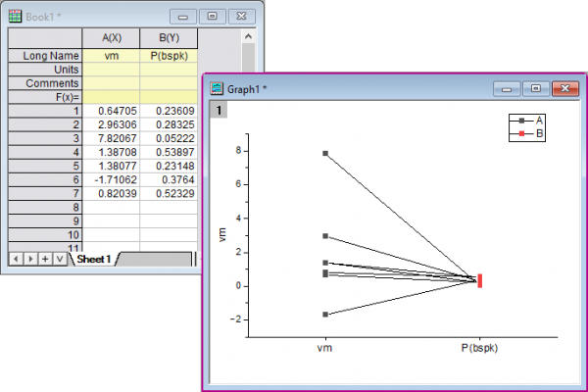Click the Graph1 window icon
Image resolution: width=588 pixels, height=392 pixels.
click(217, 88)
